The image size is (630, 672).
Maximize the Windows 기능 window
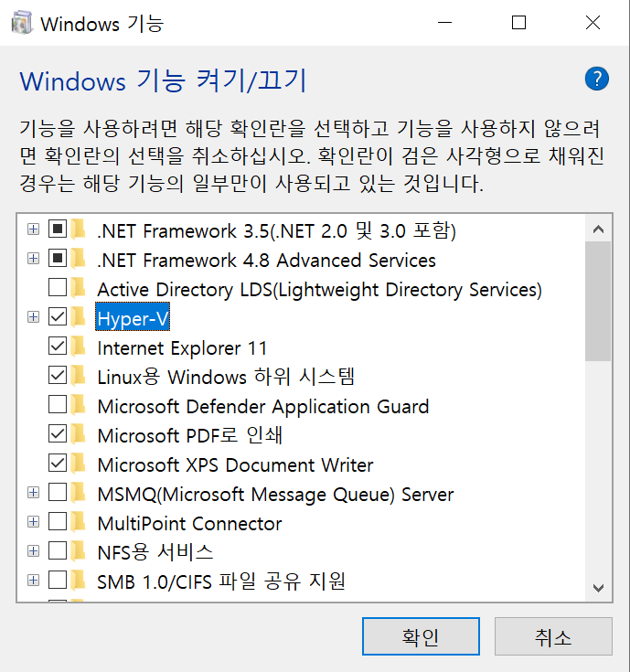tap(519, 22)
